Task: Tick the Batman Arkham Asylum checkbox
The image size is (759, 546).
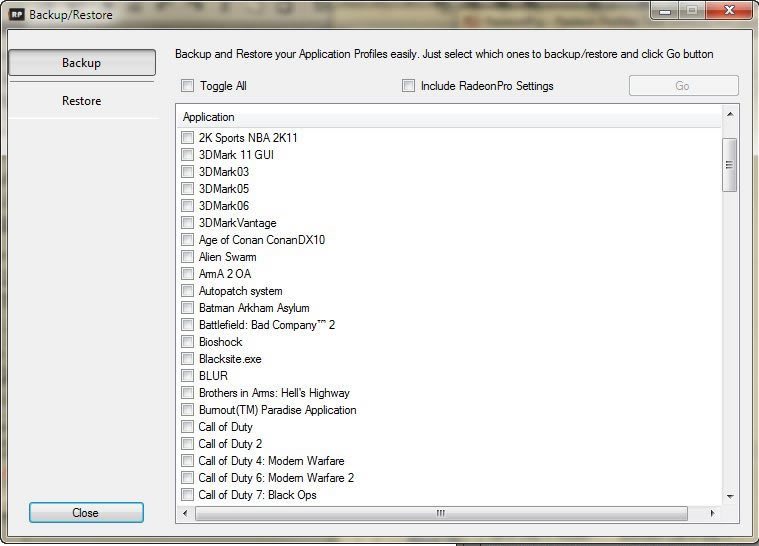Action: (x=187, y=307)
